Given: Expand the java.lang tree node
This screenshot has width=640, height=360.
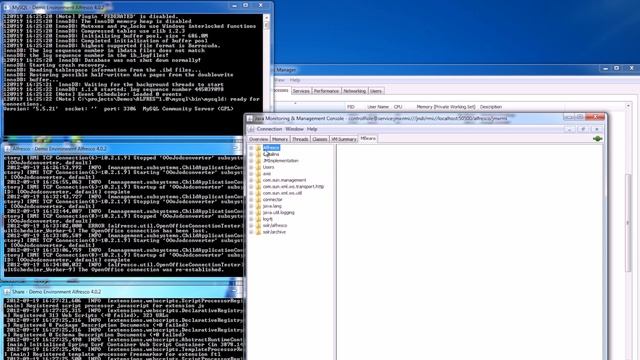Looking at the screenshot, I should (251, 206).
